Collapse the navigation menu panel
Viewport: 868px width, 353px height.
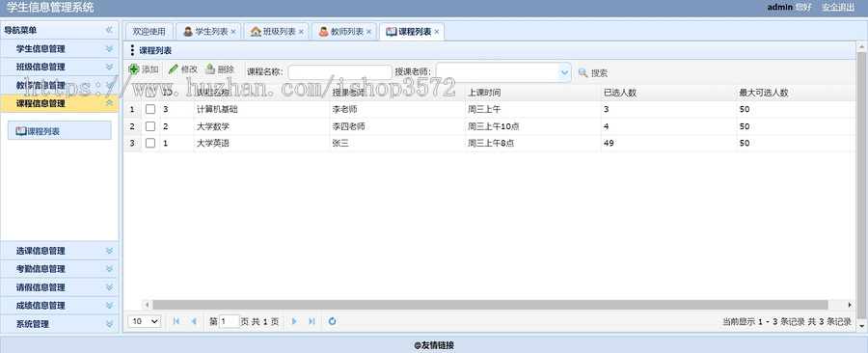pyautogui.click(x=109, y=30)
